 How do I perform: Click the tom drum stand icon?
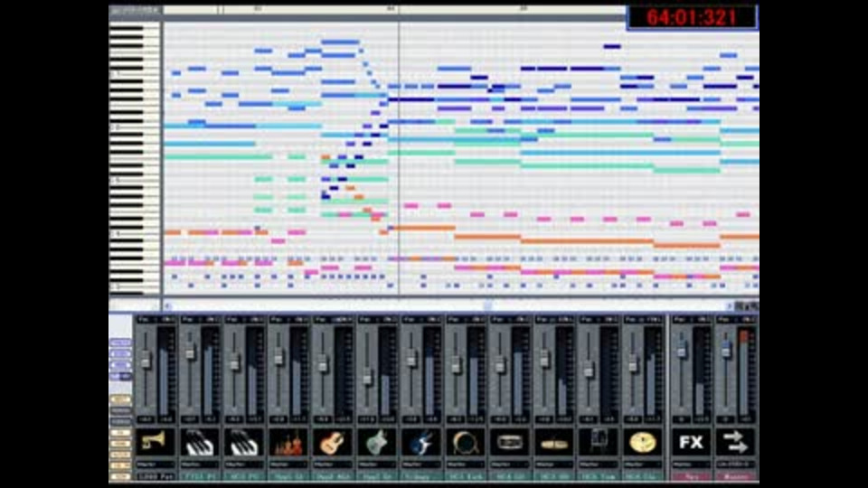[599, 443]
